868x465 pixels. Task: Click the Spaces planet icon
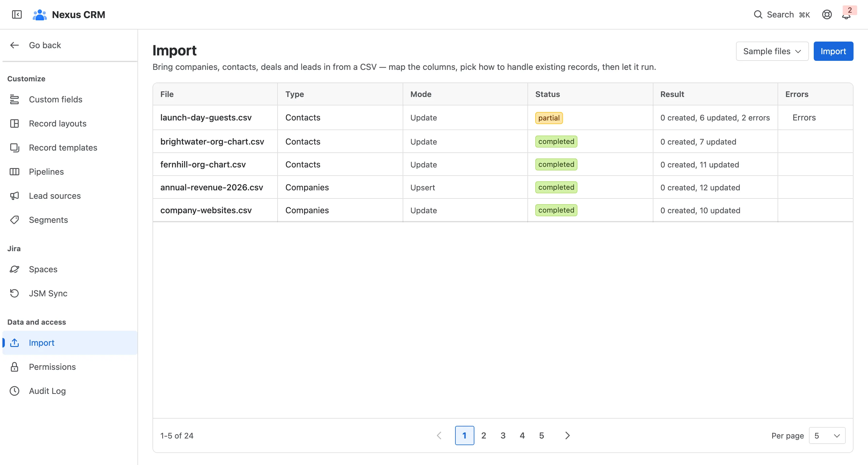[x=14, y=269]
